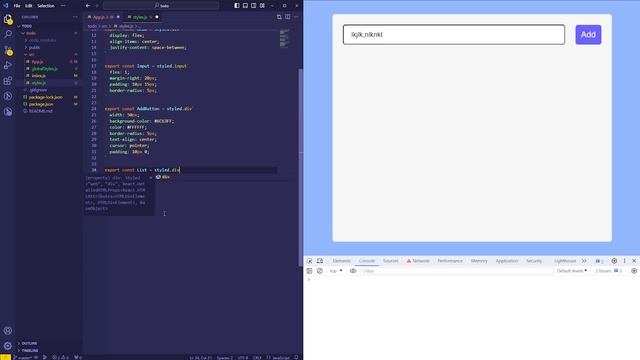Open the Selection menu
The image size is (640, 360).
[x=46, y=6]
